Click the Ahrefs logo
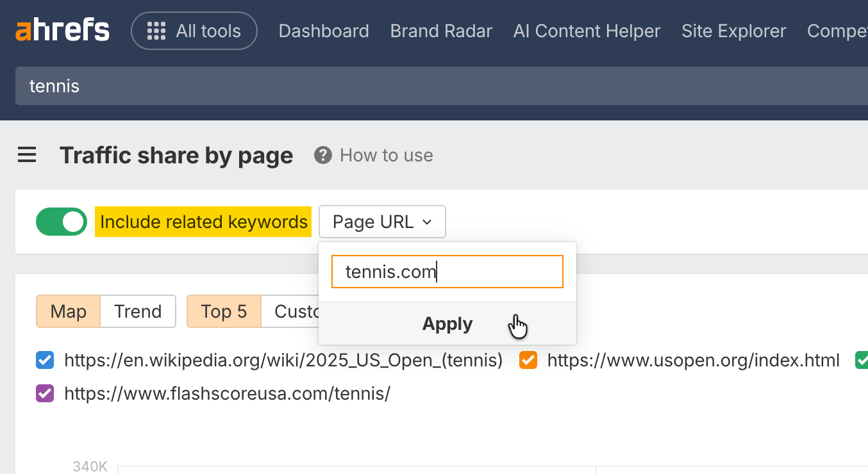The width and height of the screenshot is (868, 474). click(62, 31)
